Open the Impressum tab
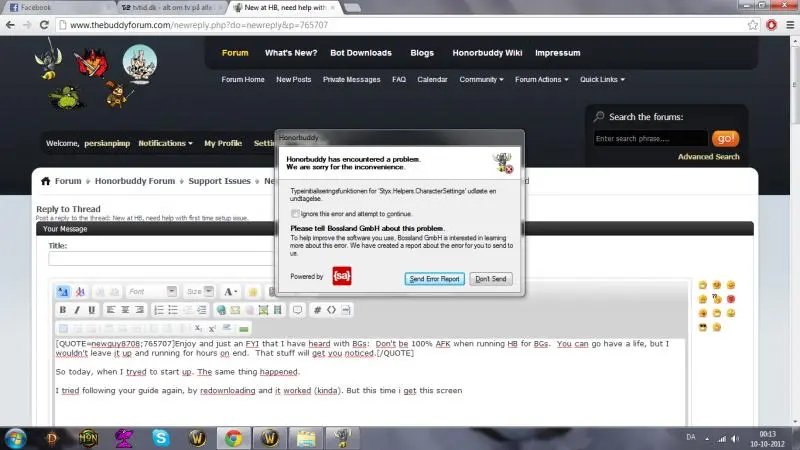This screenshot has width=800, height=450. tap(558, 53)
